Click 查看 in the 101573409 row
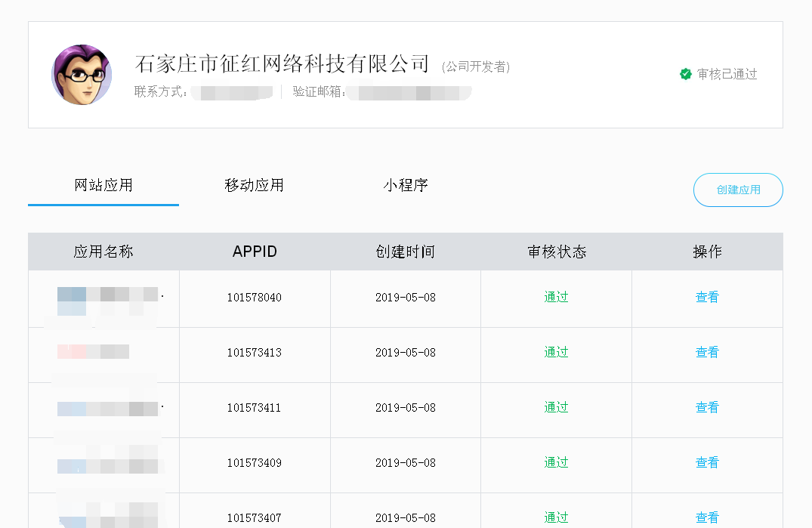812x528 pixels. click(x=708, y=462)
